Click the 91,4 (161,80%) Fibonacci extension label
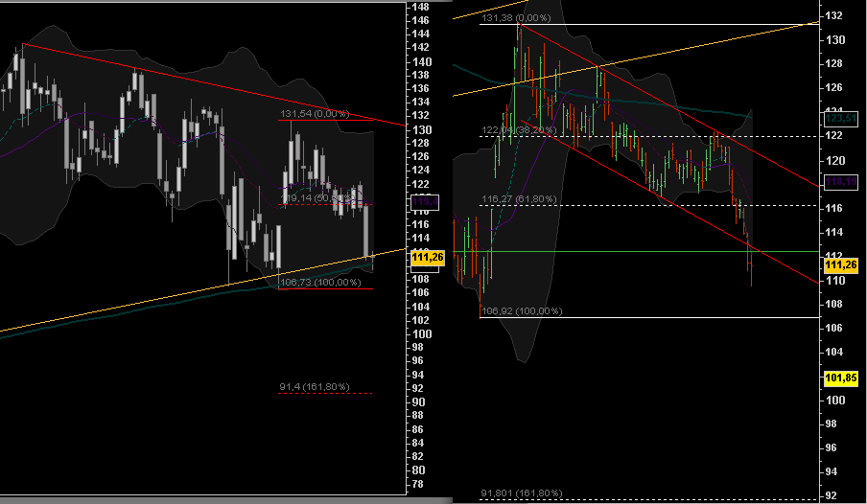This screenshot has width=867, height=504. click(313, 387)
